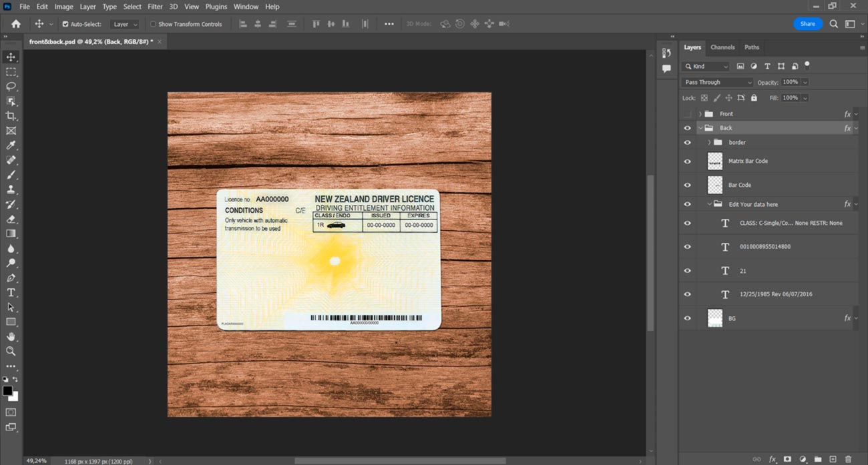Image resolution: width=868 pixels, height=465 pixels.
Task: Select the Horizontal Type tool
Action: coord(11,293)
